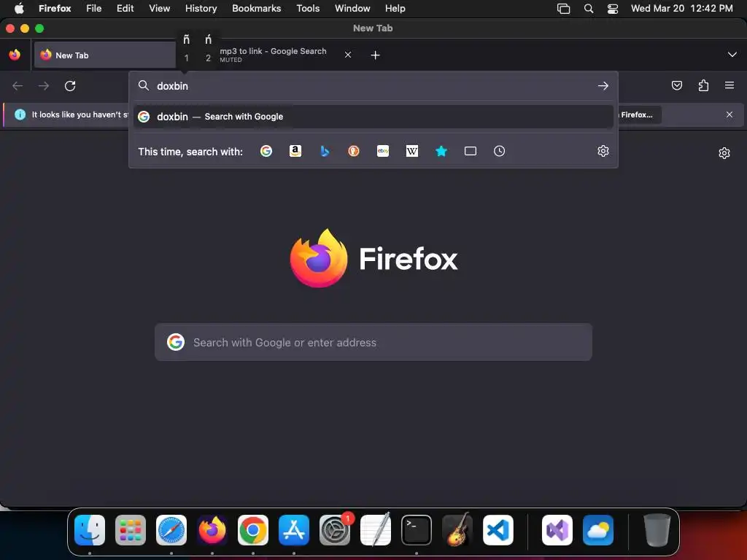This screenshot has width=747, height=560.
Task: Open search settings gear in dropdown
Action: [x=603, y=151]
